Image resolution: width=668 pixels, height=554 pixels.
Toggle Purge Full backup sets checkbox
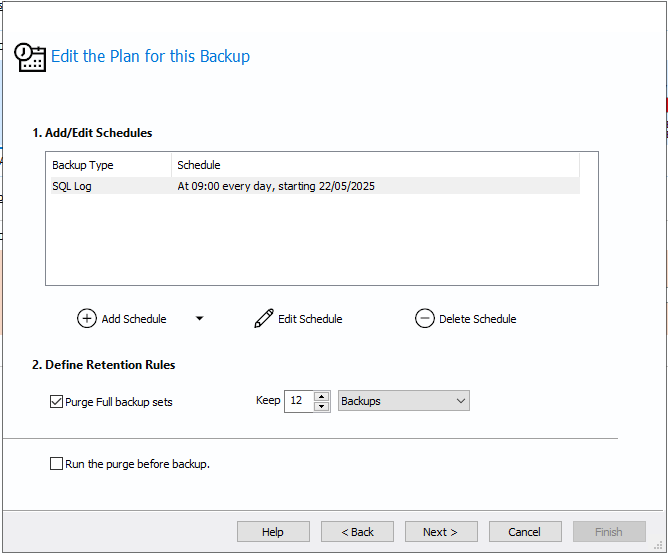coord(56,401)
